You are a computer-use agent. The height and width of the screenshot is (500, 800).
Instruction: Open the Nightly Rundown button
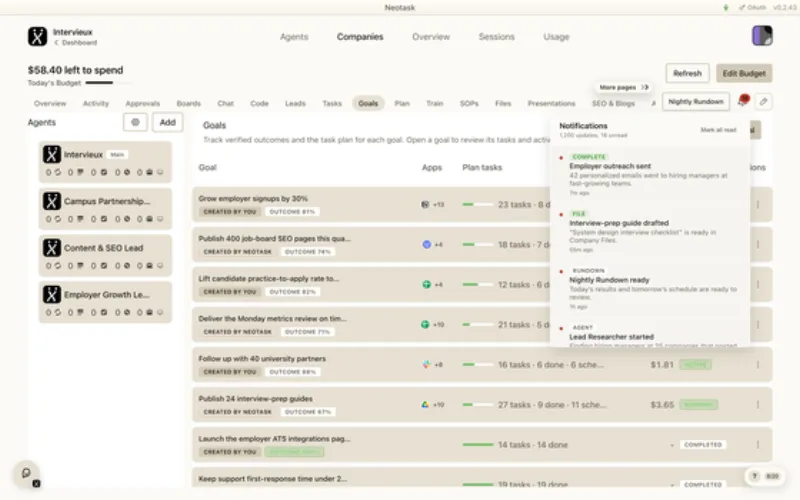point(696,102)
